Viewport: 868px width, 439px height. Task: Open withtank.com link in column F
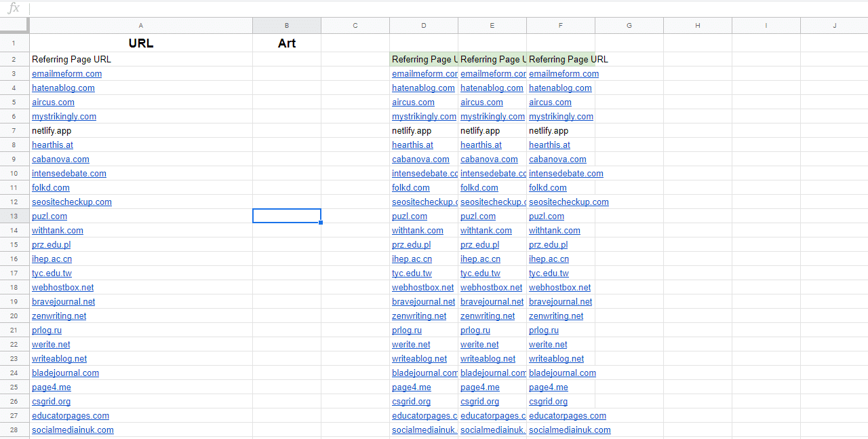pos(555,230)
